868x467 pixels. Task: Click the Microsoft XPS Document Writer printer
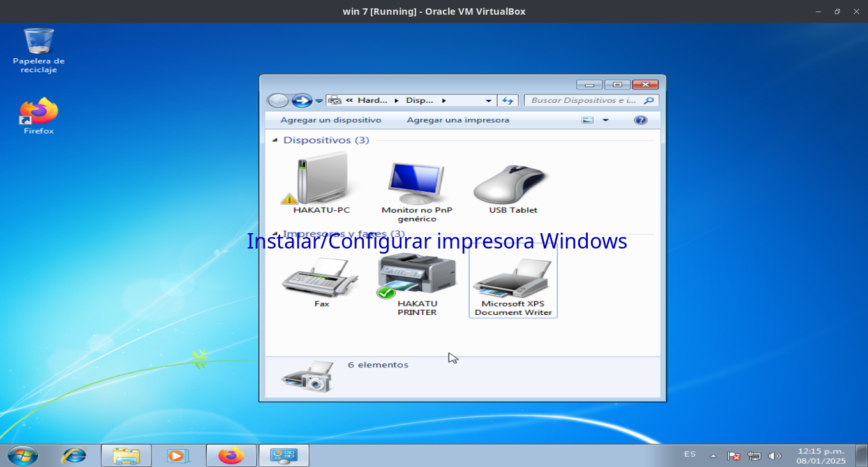click(x=513, y=280)
